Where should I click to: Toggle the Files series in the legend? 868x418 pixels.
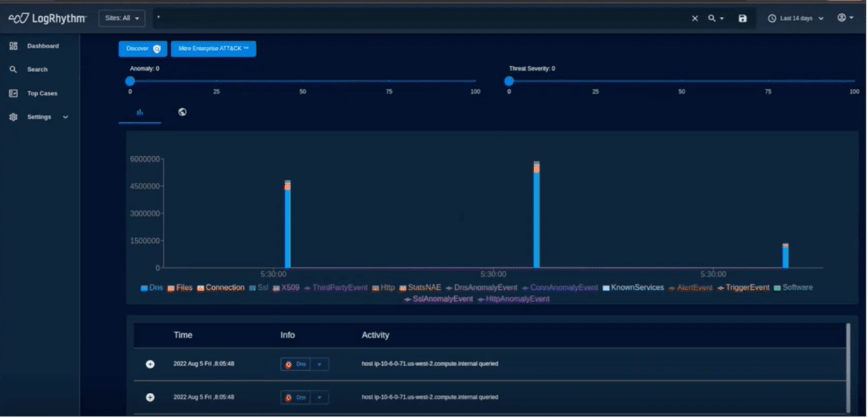180,288
